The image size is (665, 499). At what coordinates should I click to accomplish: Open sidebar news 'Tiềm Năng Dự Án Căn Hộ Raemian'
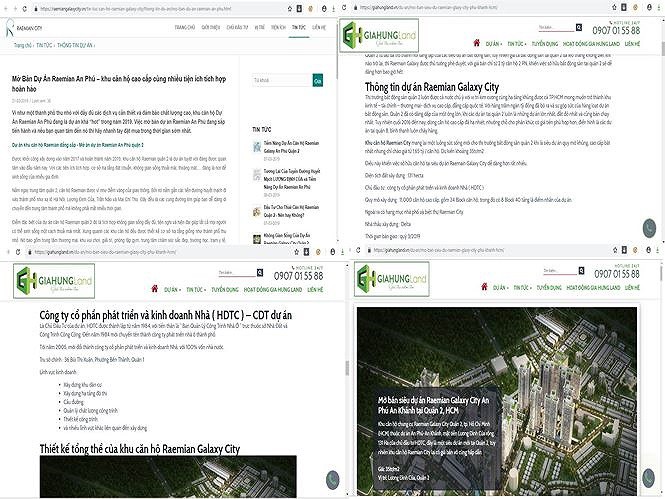[291, 147]
